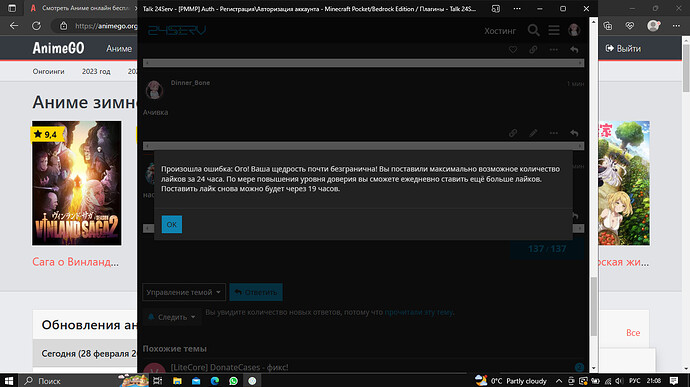Open the Сага о Винланд... title link
Viewport: 690px width, 387px height.
pyautogui.click(x=75, y=262)
